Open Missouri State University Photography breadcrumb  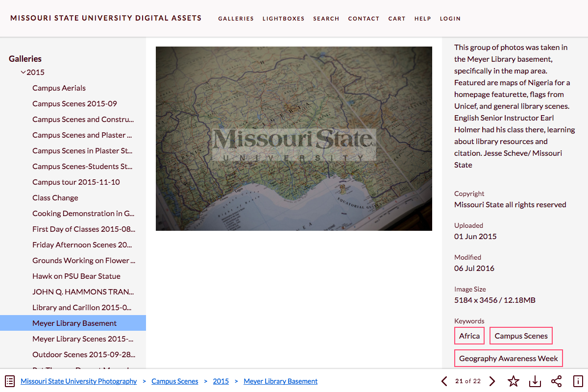pyautogui.click(x=79, y=381)
